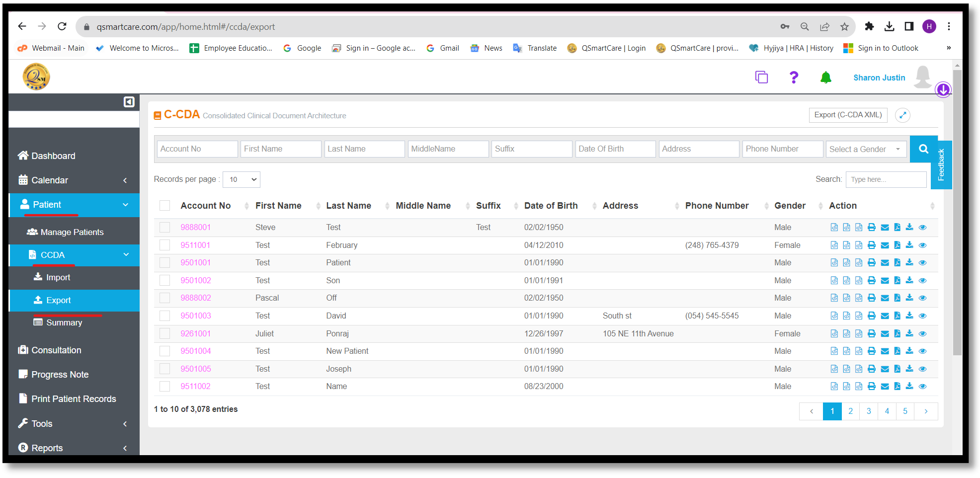Image resolution: width=980 pixels, height=478 pixels.
Task: Click the blue search magnifier button
Action: click(x=923, y=149)
